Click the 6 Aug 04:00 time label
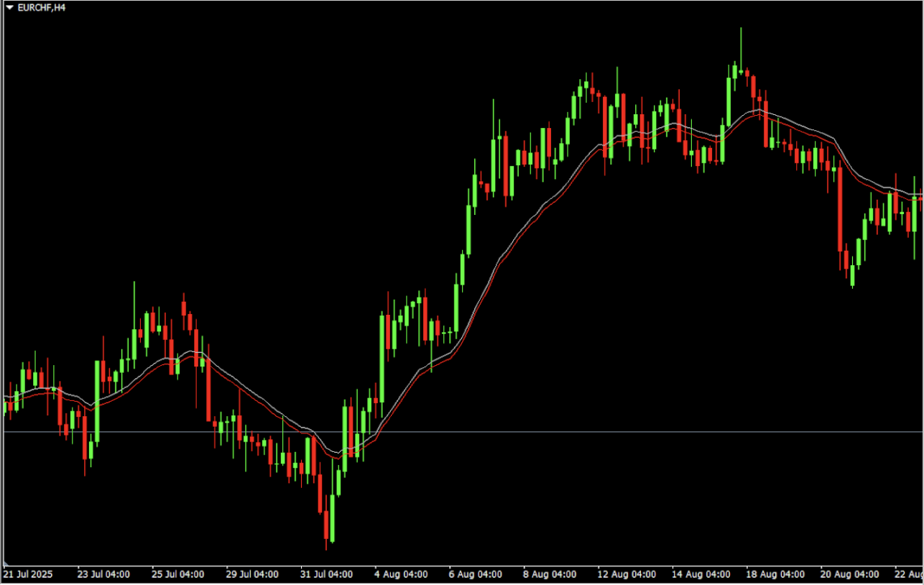Viewport: 924px width, 585px height. click(475, 574)
